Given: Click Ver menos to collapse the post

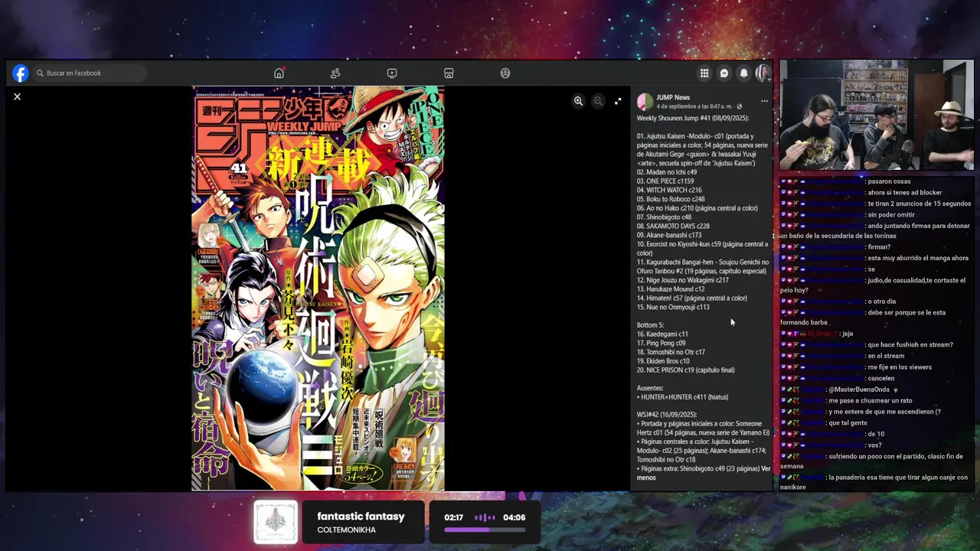Looking at the screenshot, I should coord(704,473).
